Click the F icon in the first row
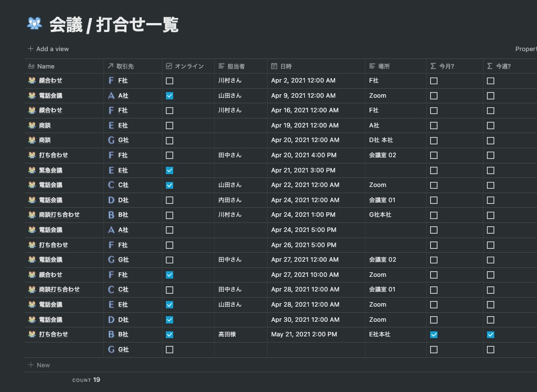This screenshot has width=537, height=392. (111, 81)
